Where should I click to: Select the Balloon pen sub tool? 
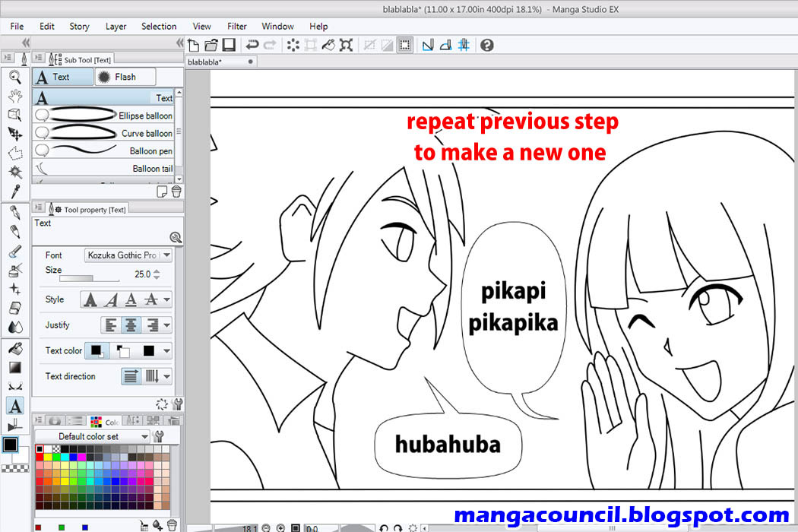click(x=106, y=150)
